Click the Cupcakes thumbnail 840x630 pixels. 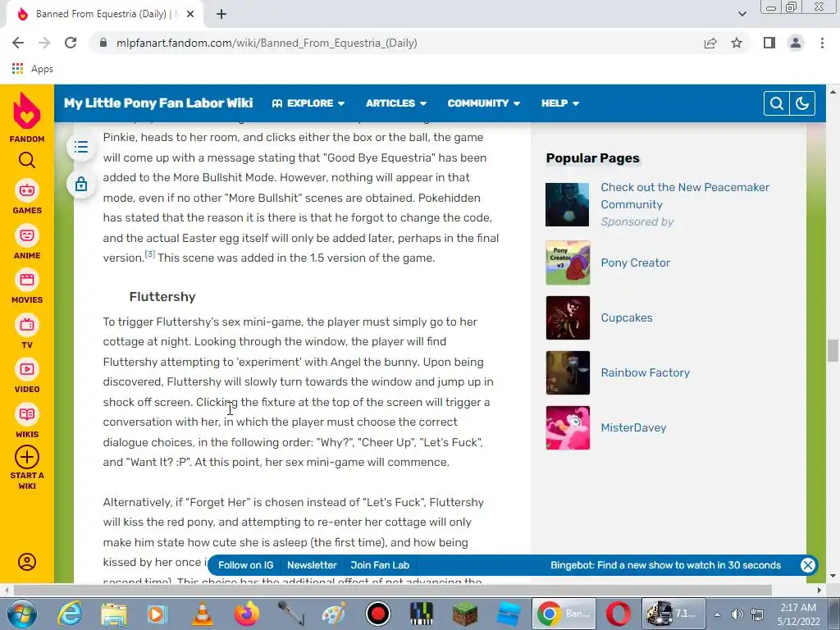click(x=568, y=317)
